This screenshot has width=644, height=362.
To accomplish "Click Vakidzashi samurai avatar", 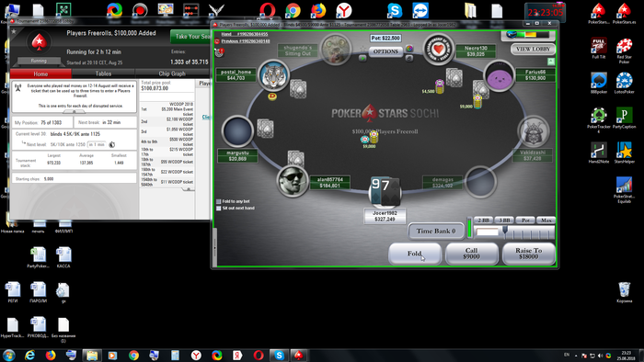I will (534, 131).
